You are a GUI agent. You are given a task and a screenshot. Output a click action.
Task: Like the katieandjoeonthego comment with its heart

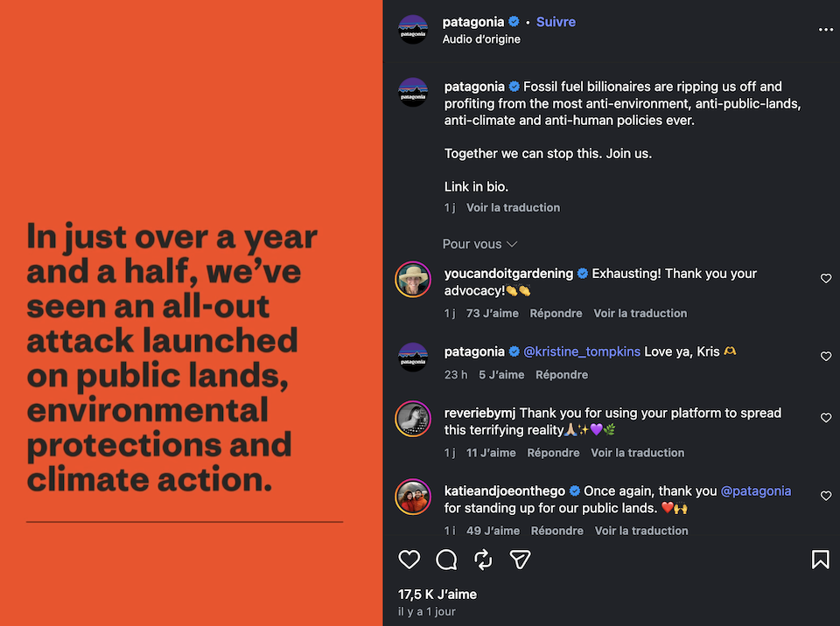[x=825, y=496]
